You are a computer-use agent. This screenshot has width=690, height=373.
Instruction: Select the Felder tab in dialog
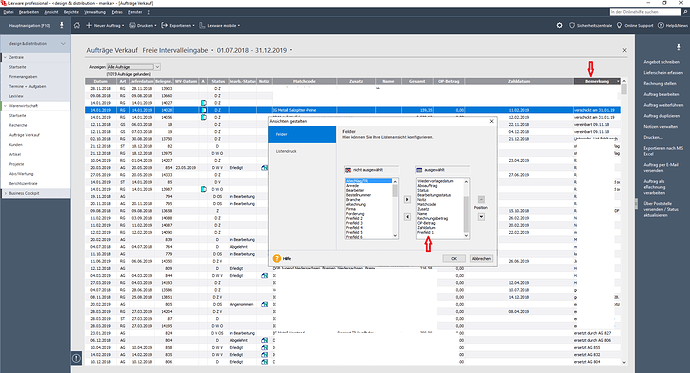302,134
